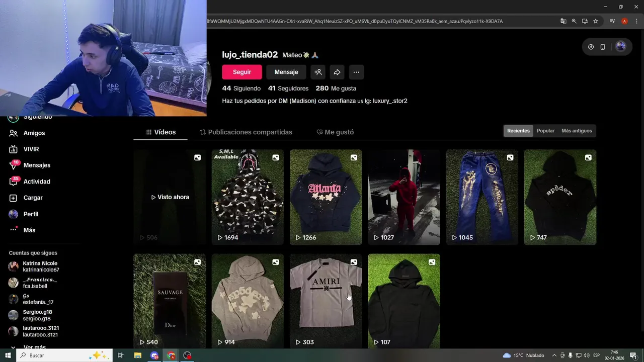The image size is (644, 362).
Task: Open the black hoodie video with 107 views
Action: (x=404, y=301)
